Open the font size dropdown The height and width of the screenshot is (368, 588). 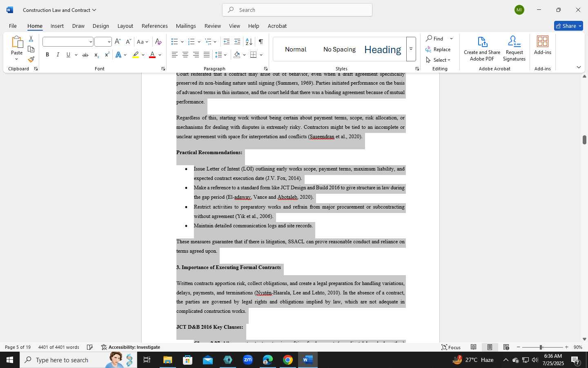(x=109, y=42)
